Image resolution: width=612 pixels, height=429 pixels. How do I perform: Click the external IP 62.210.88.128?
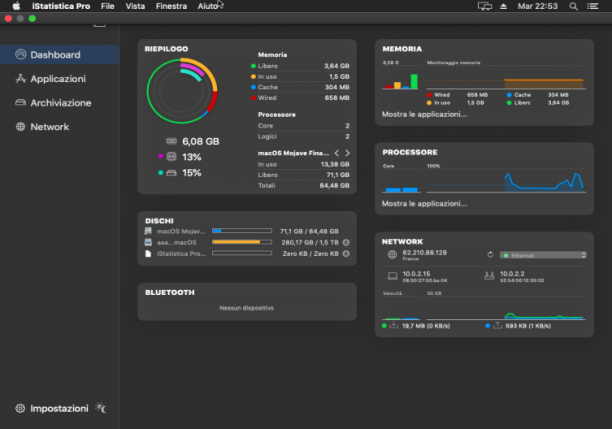[425, 253]
